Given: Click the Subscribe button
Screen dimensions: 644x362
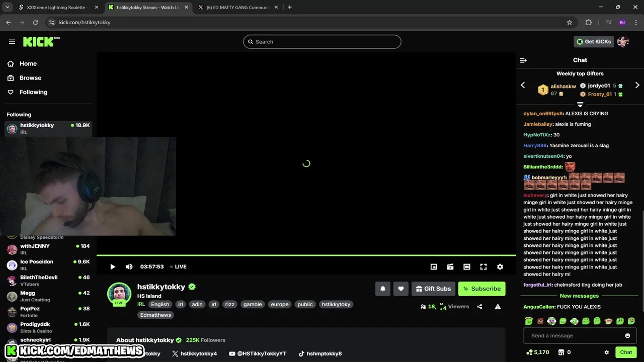Looking at the screenshot, I should (481, 289).
